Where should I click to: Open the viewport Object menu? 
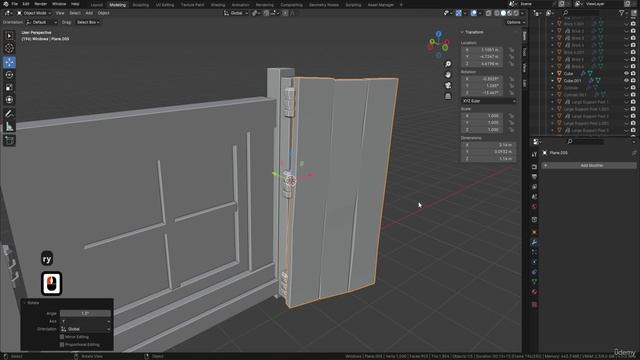pos(103,13)
